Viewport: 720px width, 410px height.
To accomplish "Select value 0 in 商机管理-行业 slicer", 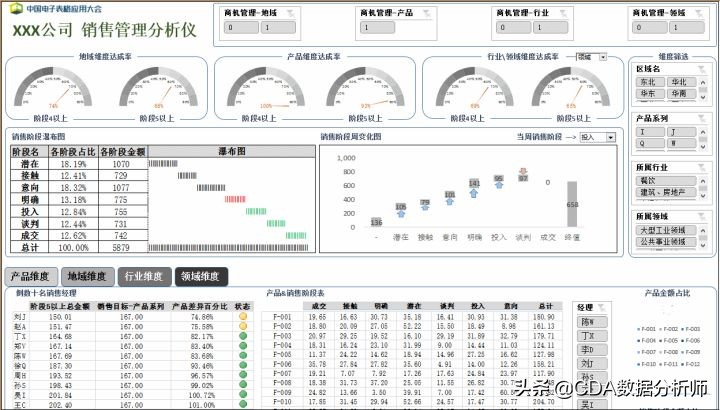I will point(513,28).
